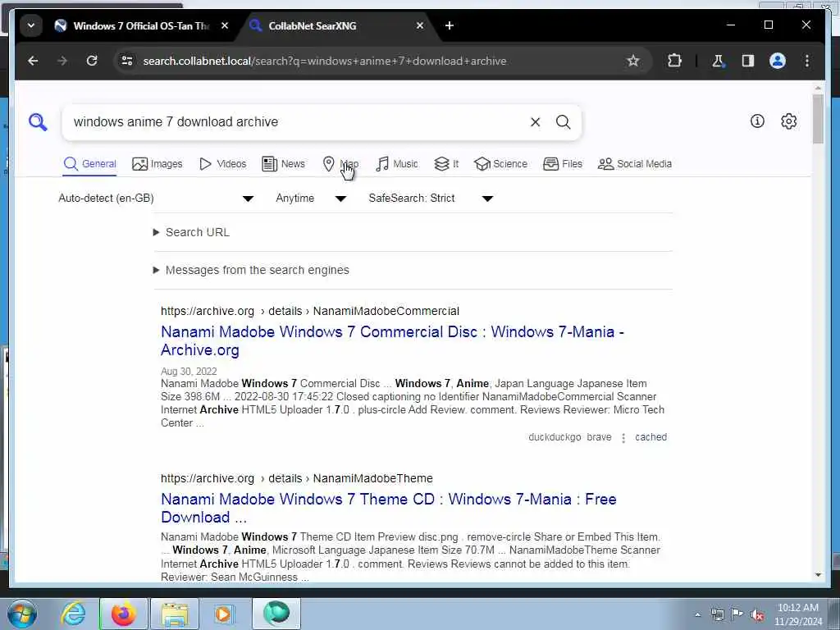The image size is (840, 630).
Task: Select the General search category
Action: 89,164
